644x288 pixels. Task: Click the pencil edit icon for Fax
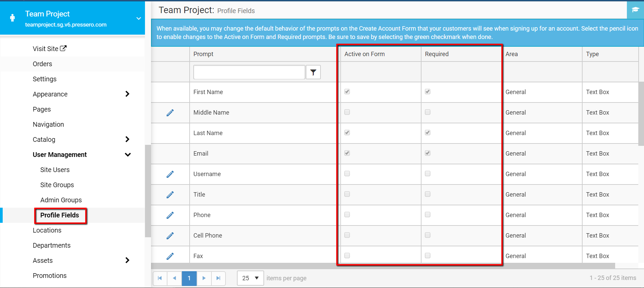(170, 256)
